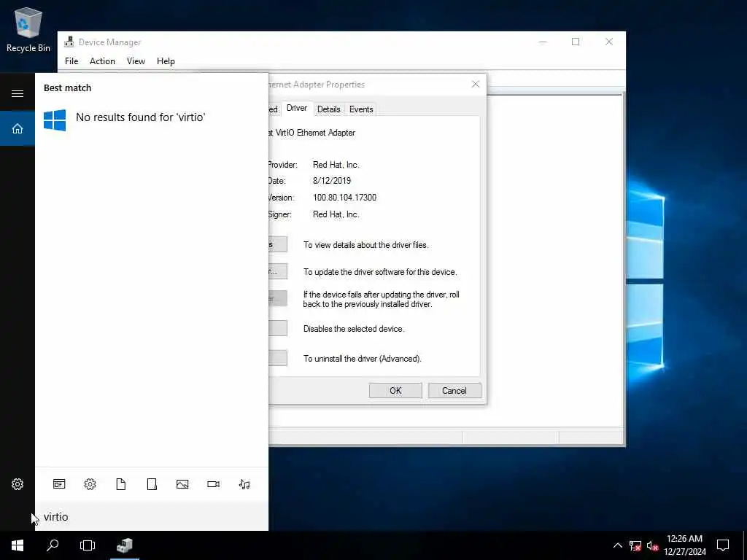Filter search results by Videos icon
Viewport: 747px width, 560px height.
point(214,484)
